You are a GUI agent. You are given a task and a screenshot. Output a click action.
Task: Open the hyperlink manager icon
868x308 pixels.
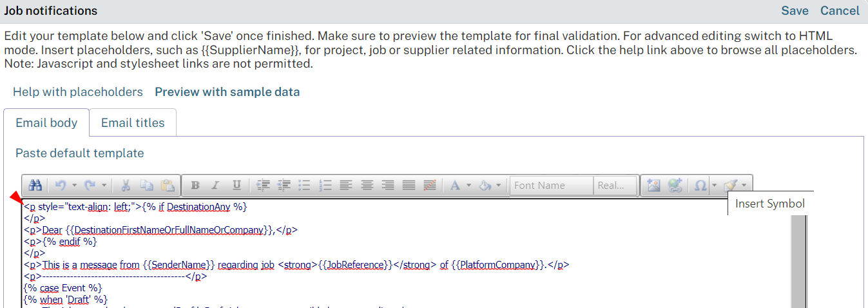click(675, 186)
